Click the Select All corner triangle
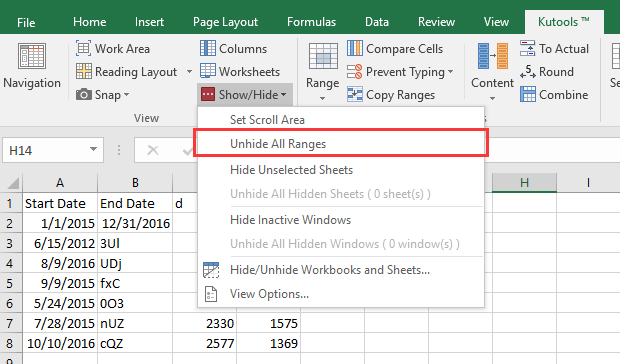The height and width of the screenshot is (364, 620). coord(13,183)
